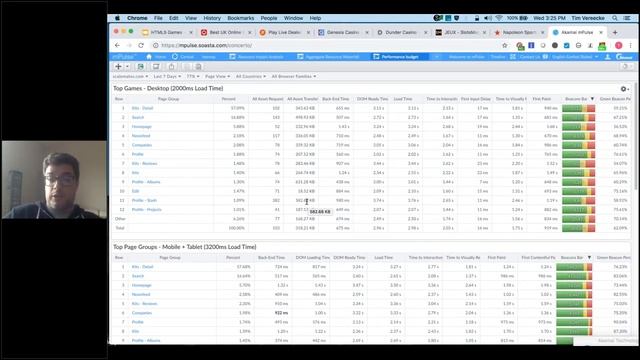Viewport: 640px width, 360px height.
Task: Open the Bookmarks menu
Action: (x=240, y=18)
